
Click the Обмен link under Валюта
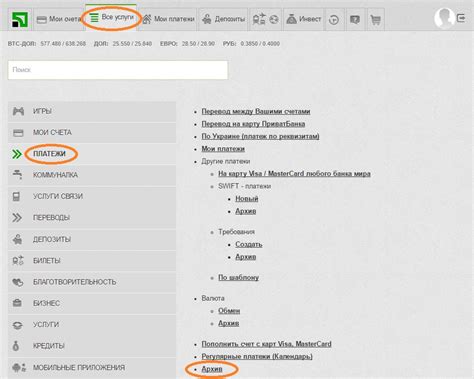coord(229,311)
